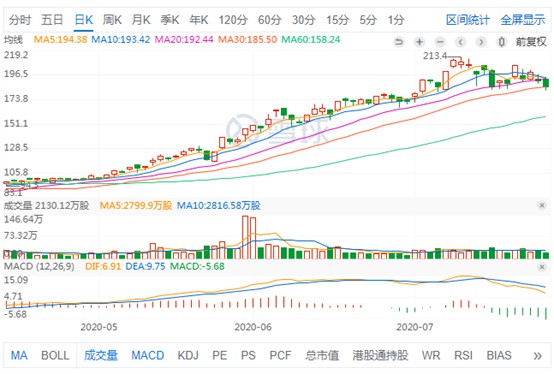This screenshot has height=374, width=554.
Task: Toggle the KDJ indicator
Action: pyautogui.click(x=188, y=355)
